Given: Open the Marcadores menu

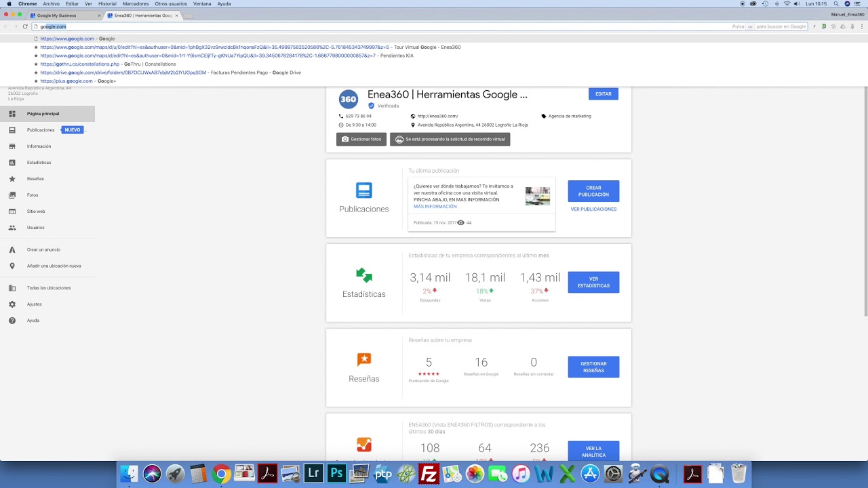Looking at the screenshot, I should pyautogui.click(x=136, y=4).
